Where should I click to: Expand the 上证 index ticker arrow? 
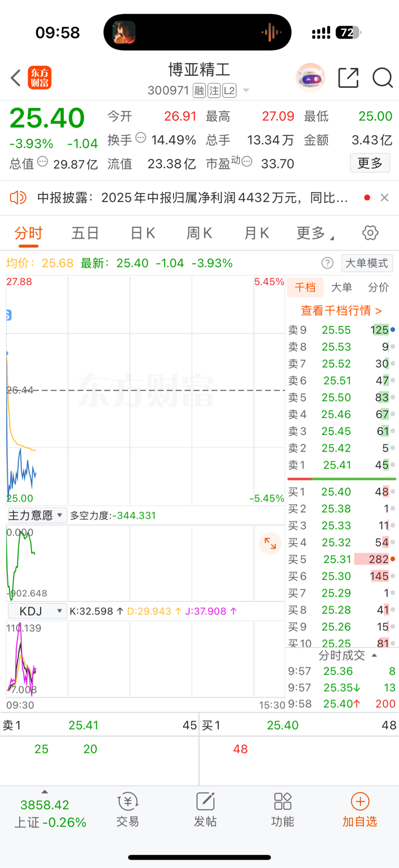(45, 792)
